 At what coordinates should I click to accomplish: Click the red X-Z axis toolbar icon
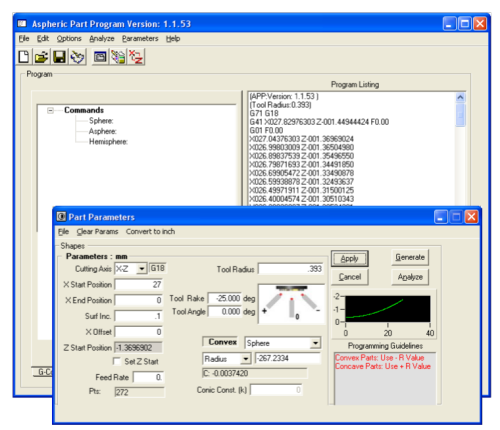136,57
